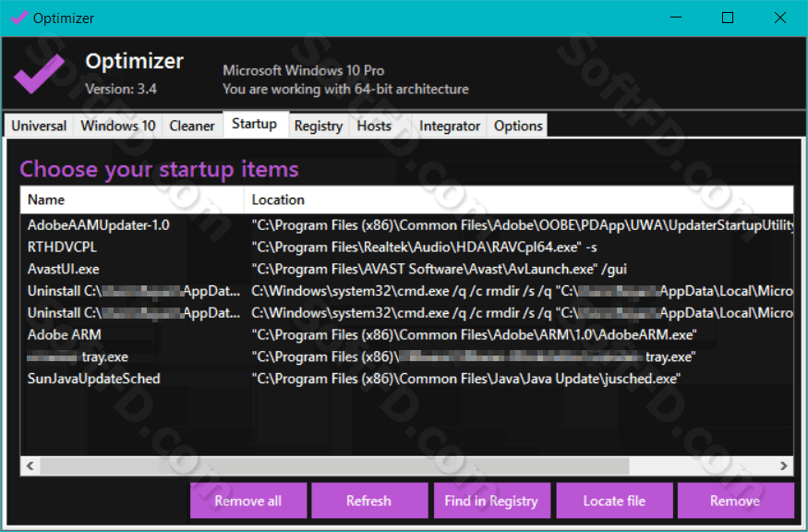Select the AdobeAAMUpdater-1.0 startup entry

coord(99,225)
